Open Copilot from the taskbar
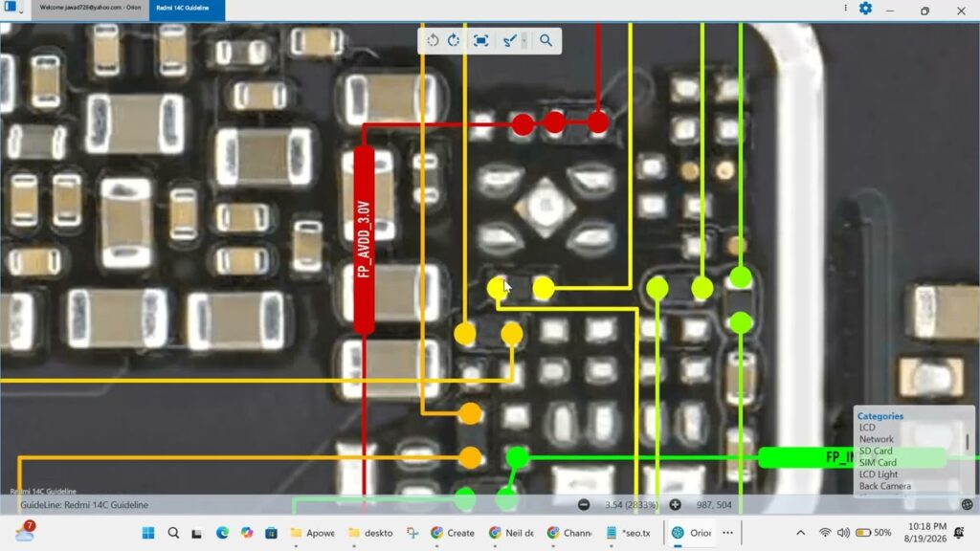This screenshot has width=980, height=551. coord(247,533)
